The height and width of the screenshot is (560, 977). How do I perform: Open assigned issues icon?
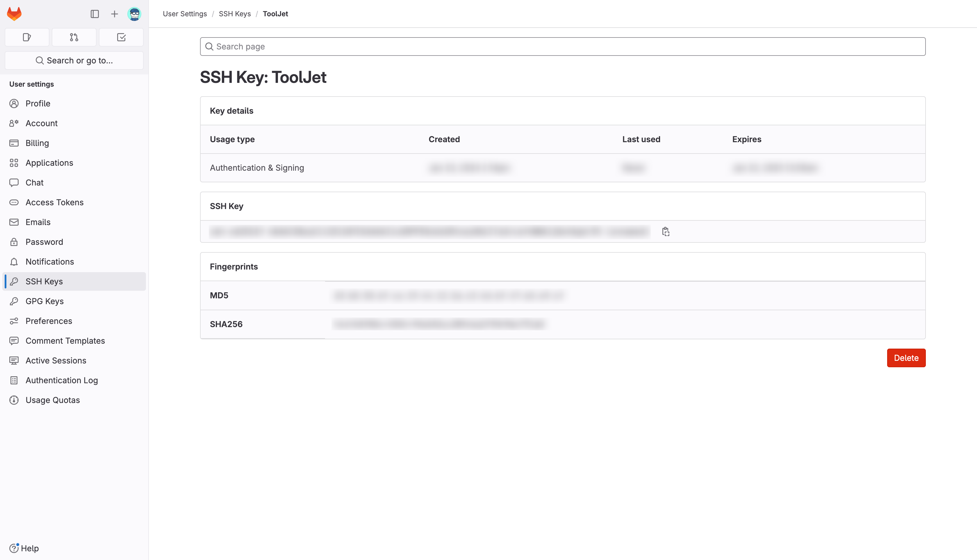coord(27,37)
